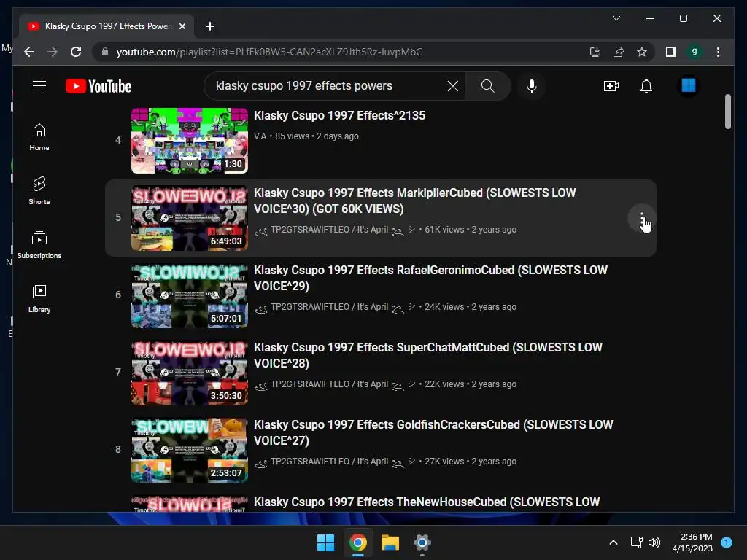Image resolution: width=747 pixels, height=560 pixels.
Task: Open action menu for MarkiplierCubed video
Action: (642, 218)
